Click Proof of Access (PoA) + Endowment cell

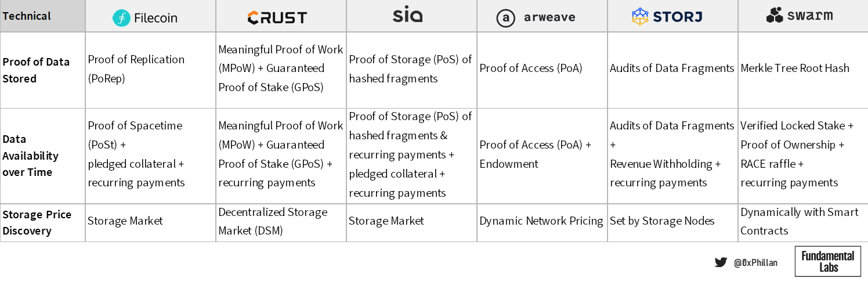click(x=535, y=154)
